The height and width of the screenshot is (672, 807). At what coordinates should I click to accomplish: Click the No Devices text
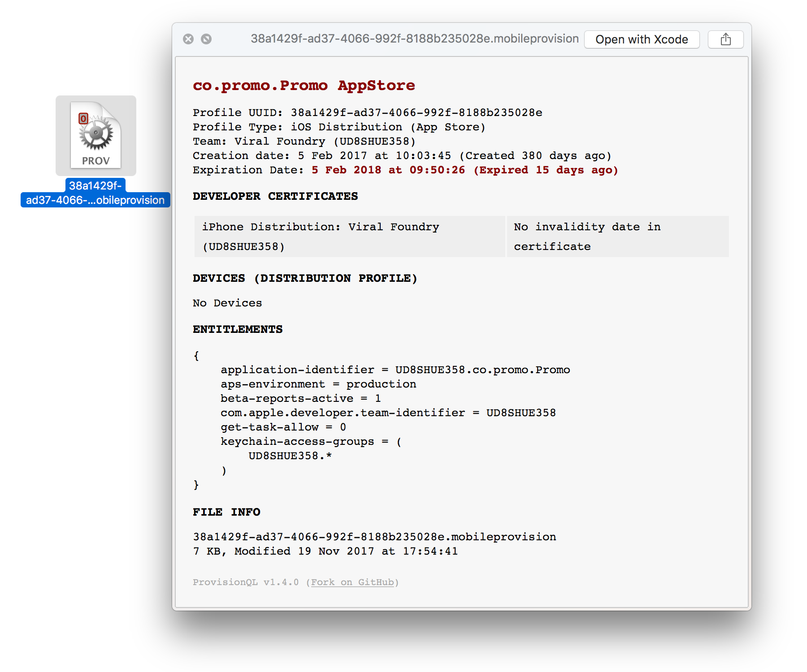tap(227, 303)
